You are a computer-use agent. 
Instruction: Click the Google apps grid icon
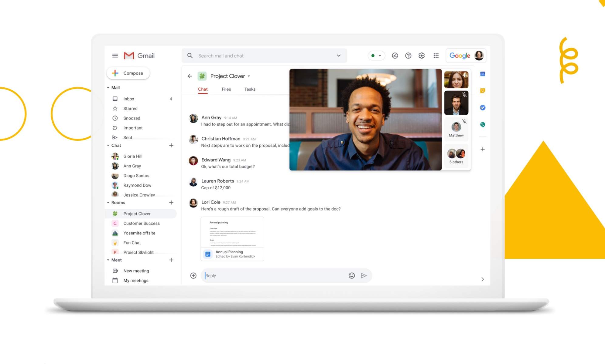(x=436, y=56)
